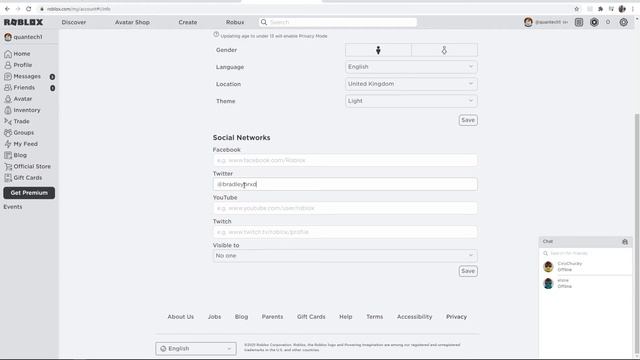The width and height of the screenshot is (640, 360).
Task: Click the search magnifier icon
Action: point(264,22)
